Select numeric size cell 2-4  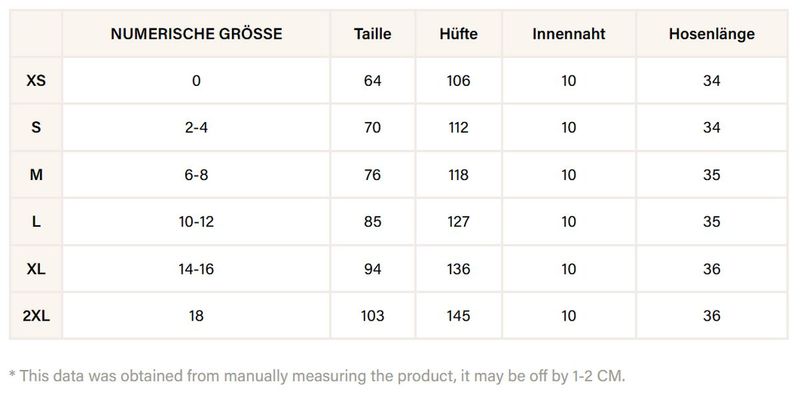196,128
